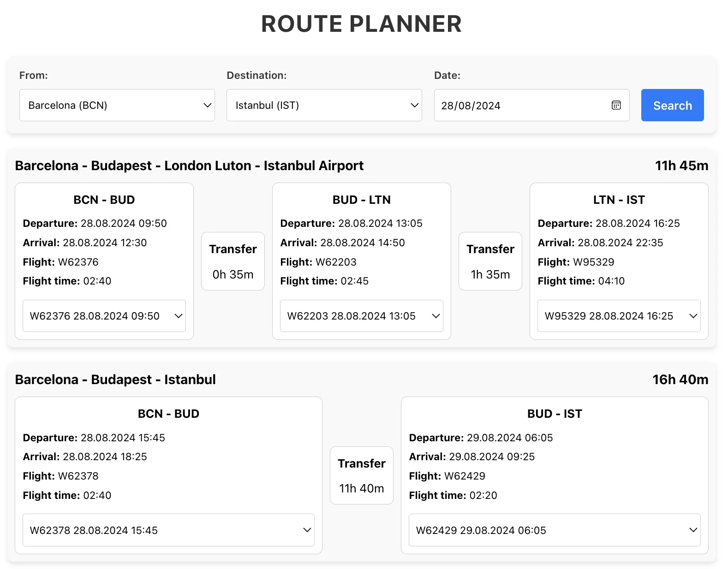Click the calendar icon in Date field
The height and width of the screenshot is (569, 728).
click(x=616, y=105)
